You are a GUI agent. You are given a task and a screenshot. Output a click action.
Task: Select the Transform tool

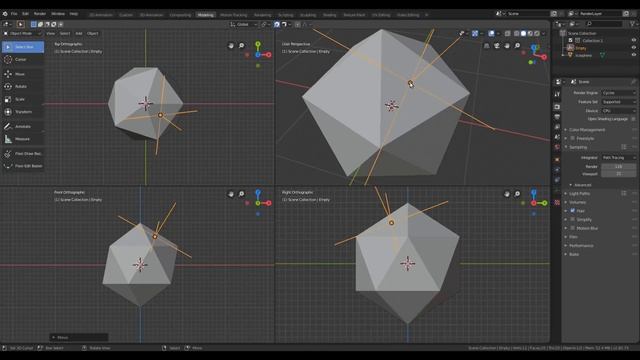23,112
